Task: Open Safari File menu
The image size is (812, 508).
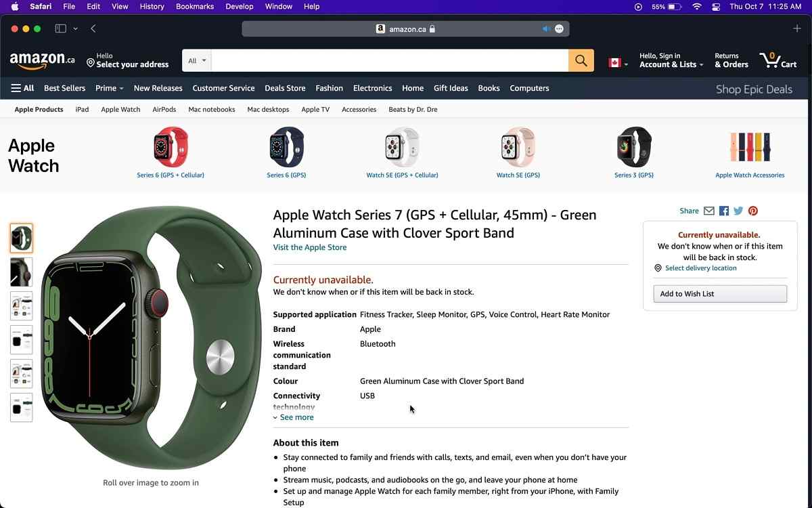Action: coord(69,6)
